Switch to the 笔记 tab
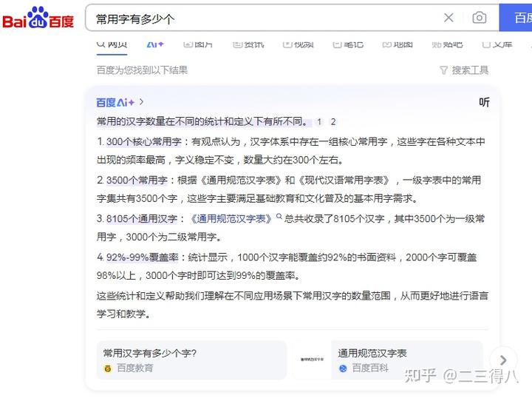This screenshot has height=398, width=532. (x=348, y=44)
